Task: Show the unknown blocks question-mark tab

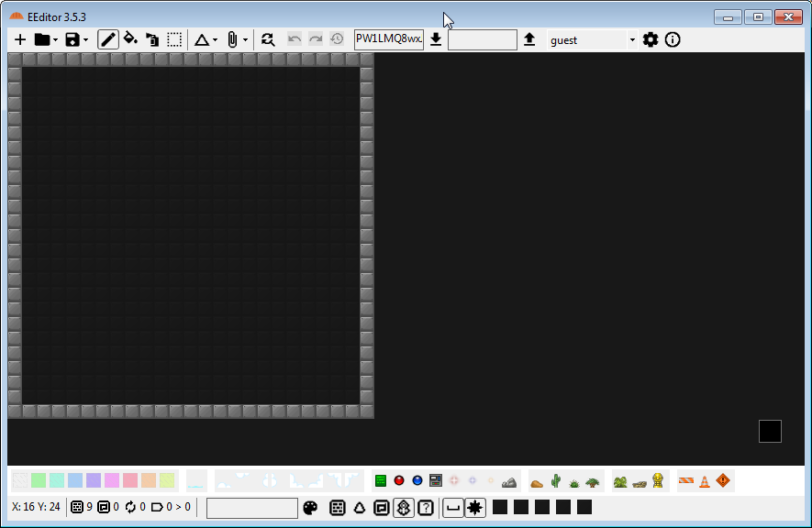Action: (426, 508)
